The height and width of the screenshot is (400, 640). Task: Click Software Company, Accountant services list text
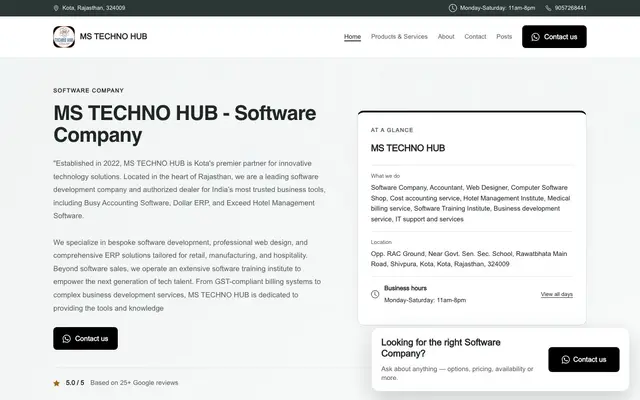coord(470,203)
